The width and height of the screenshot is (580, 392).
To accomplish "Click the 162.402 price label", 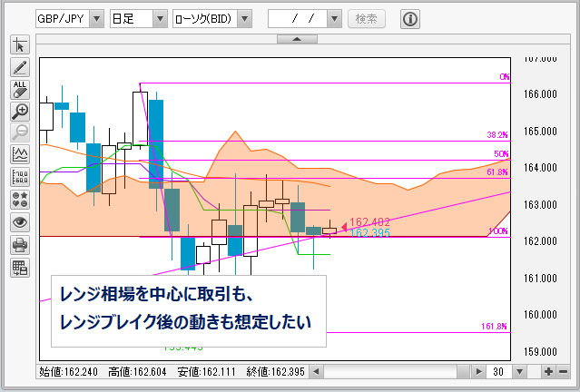I will [369, 222].
